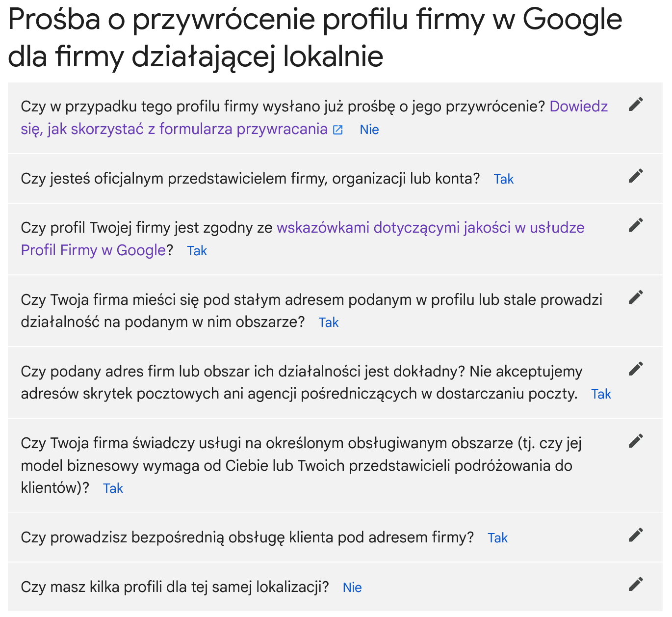The image size is (672, 617).
Task: Edit the official representative question
Action: point(636,175)
